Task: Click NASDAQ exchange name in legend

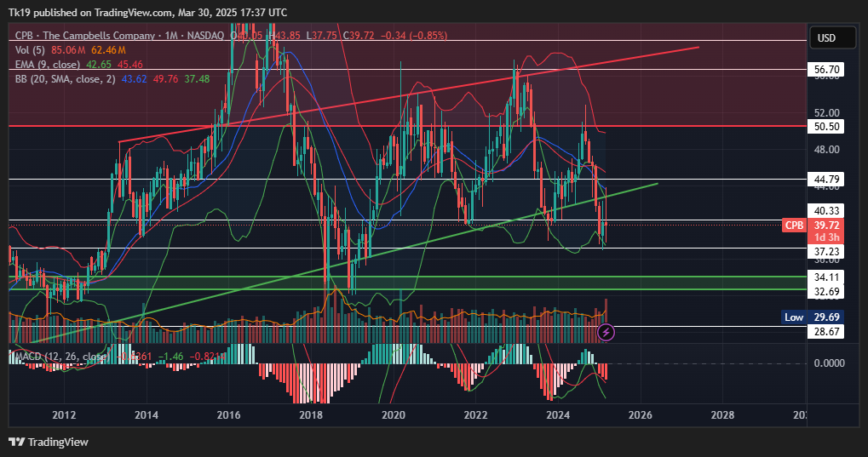Action: [x=205, y=36]
